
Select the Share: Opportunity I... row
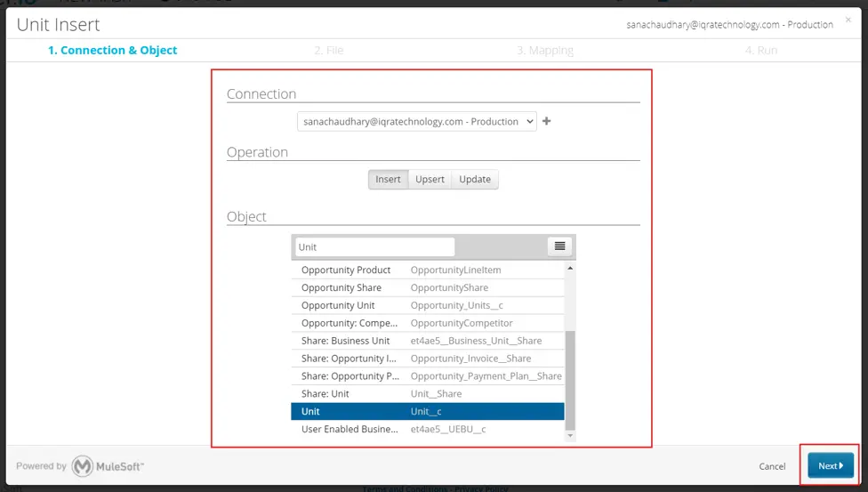428,359
